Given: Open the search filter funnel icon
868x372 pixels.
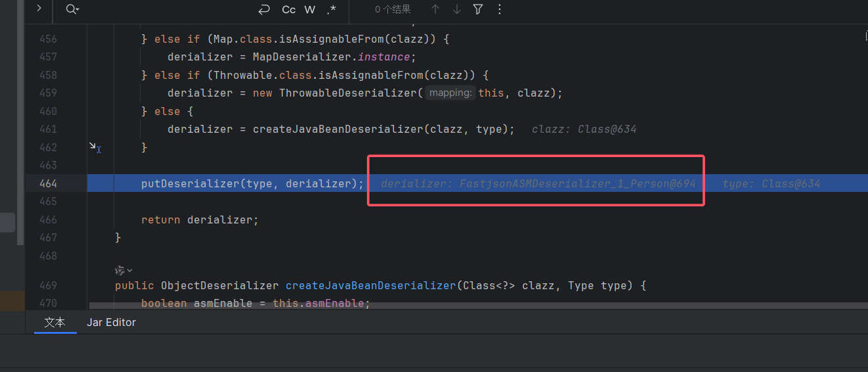Looking at the screenshot, I should (478, 9).
